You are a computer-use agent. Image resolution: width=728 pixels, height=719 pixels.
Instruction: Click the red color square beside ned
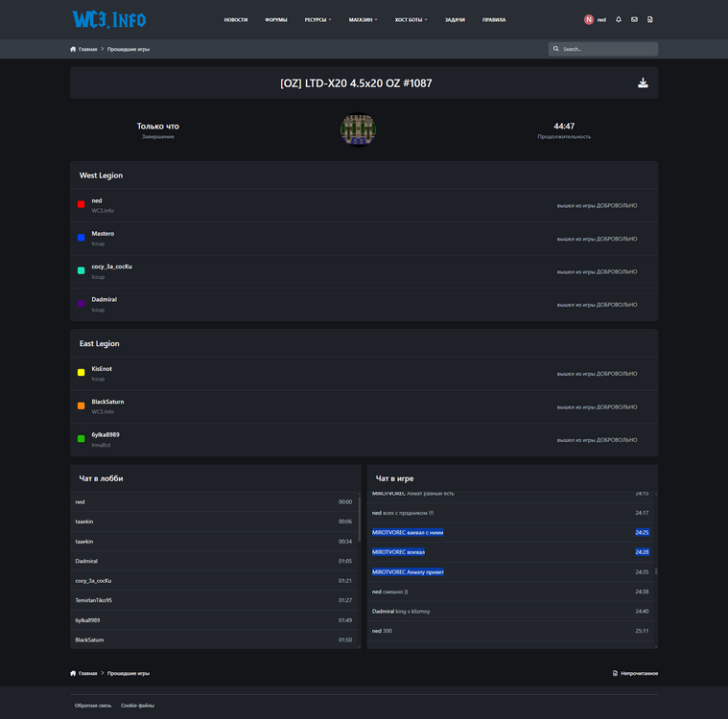[x=82, y=204]
